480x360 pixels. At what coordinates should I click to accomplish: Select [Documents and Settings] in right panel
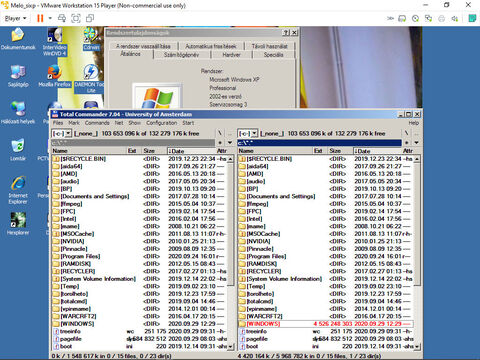326,196
